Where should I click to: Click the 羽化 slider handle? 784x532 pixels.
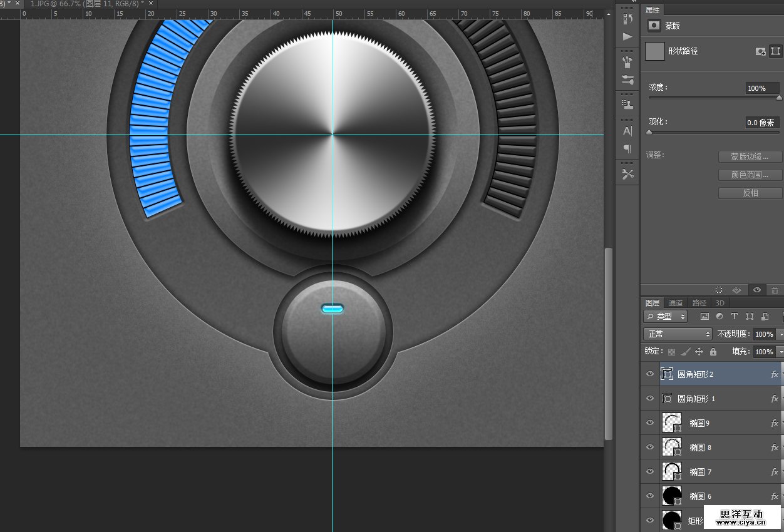[x=649, y=132]
